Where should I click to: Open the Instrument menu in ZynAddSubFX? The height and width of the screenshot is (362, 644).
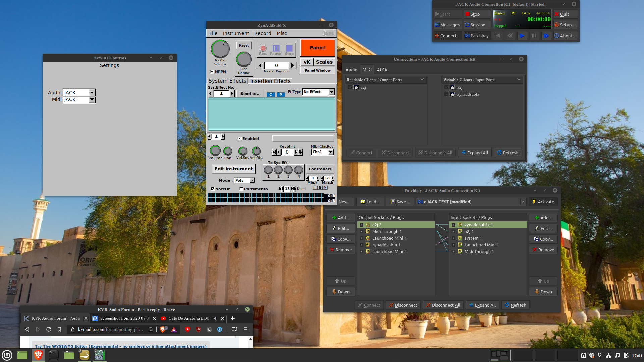(236, 33)
